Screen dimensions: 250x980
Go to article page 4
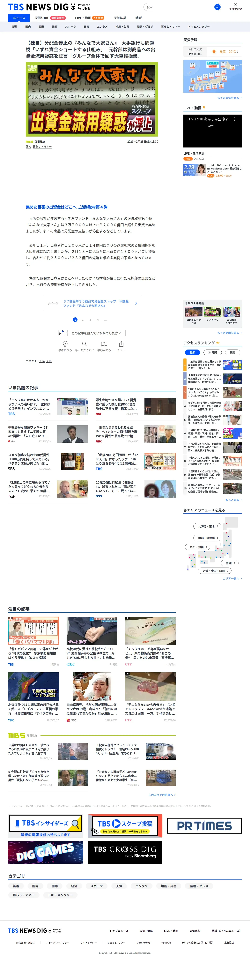(x=98, y=320)
